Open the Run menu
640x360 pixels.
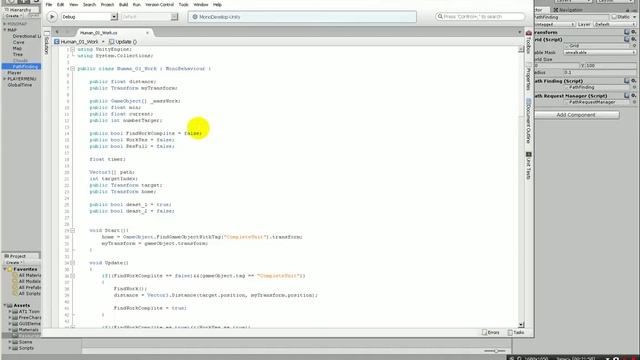click(x=137, y=4)
